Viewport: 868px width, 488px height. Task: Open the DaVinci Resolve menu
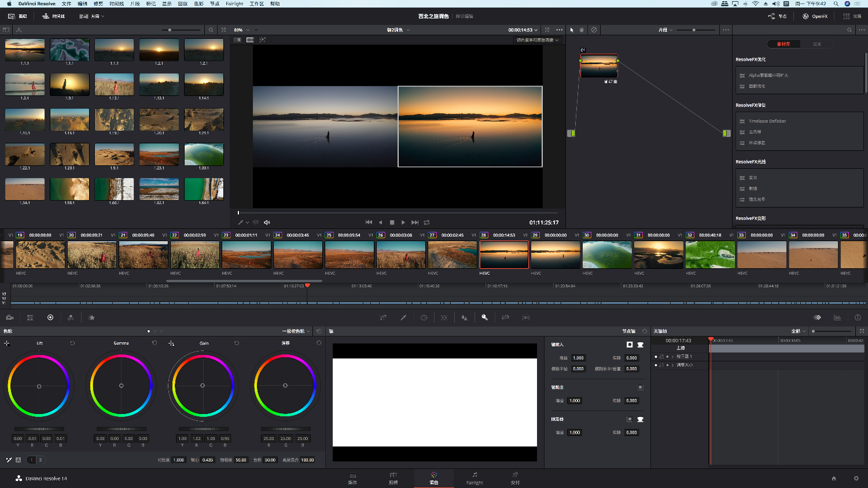click(x=36, y=3)
